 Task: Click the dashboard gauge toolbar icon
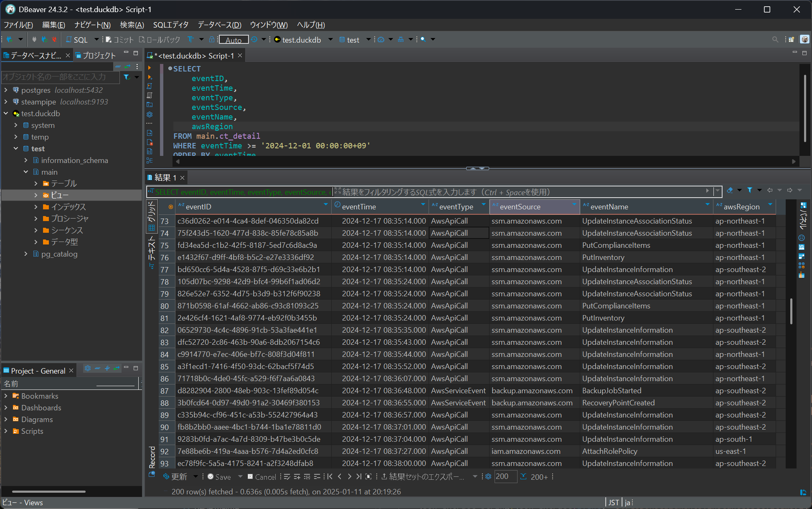point(381,40)
